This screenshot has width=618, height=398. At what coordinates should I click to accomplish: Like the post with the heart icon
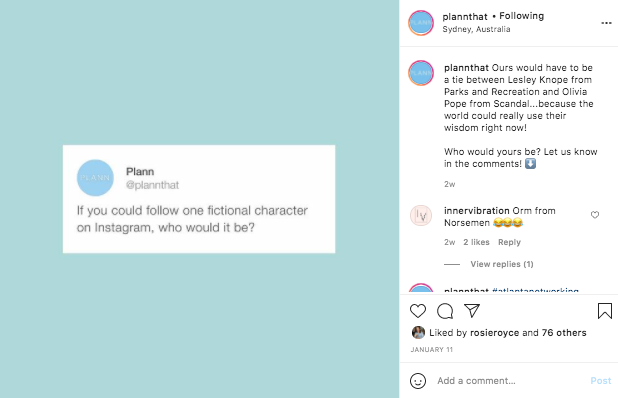(418, 311)
